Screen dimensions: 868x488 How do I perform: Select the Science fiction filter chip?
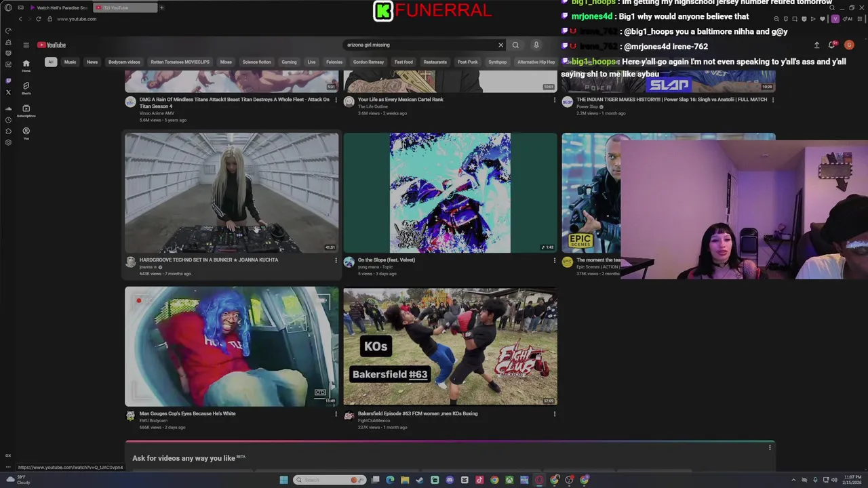click(256, 62)
